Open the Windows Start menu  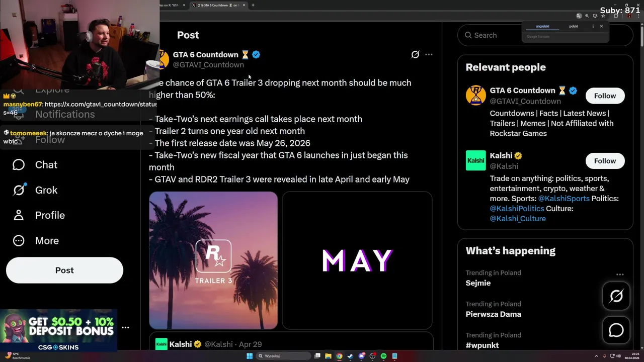click(x=250, y=356)
